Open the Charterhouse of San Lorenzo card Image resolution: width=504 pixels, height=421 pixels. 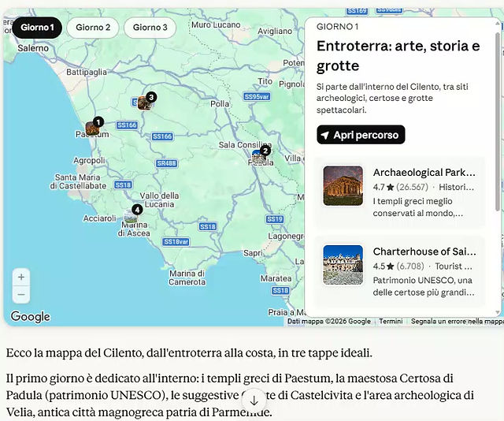pyautogui.click(x=399, y=272)
